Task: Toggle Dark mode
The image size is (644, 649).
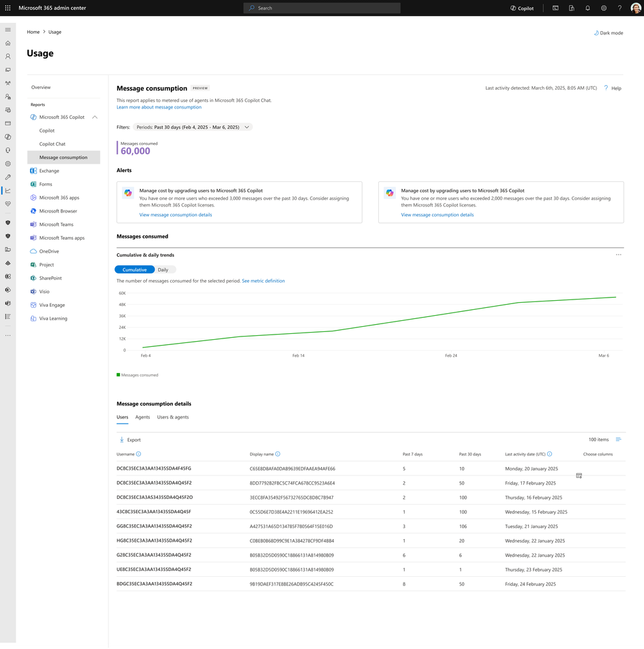Action: (x=608, y=32)
